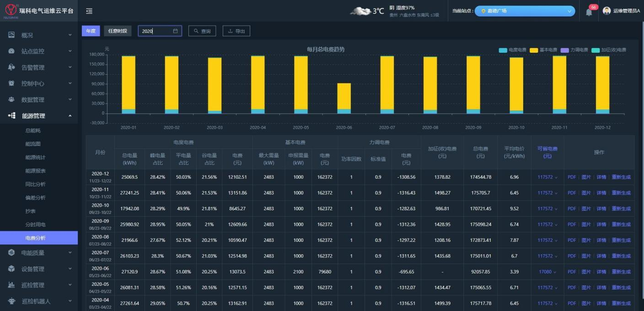This screenshot has width=644, height=311.
Task: Click the year input field showing 2020
Action: pyautogui.click(x=156, y=31)
